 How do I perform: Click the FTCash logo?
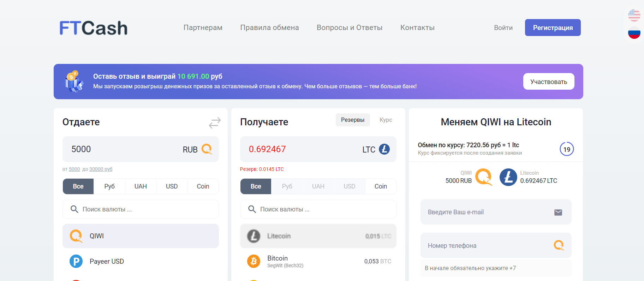[x=94, y=28]
